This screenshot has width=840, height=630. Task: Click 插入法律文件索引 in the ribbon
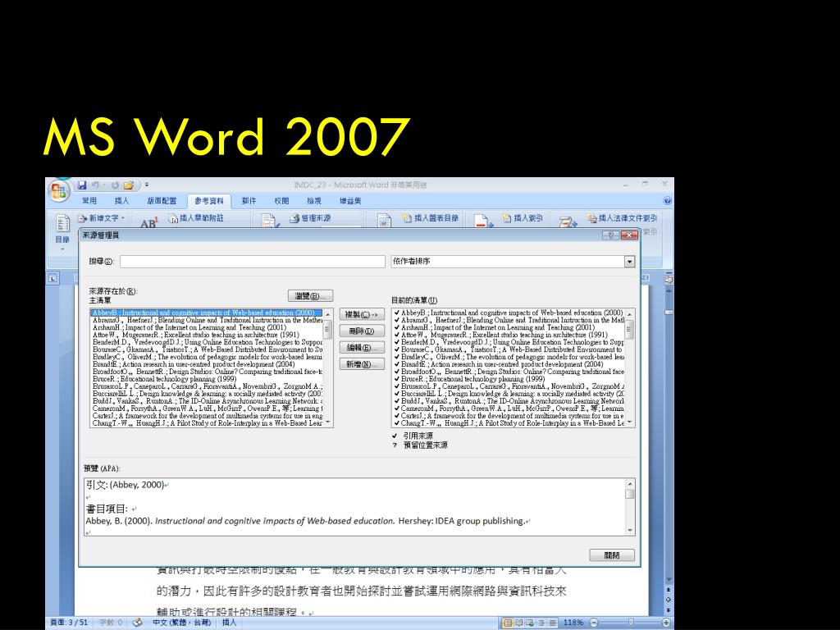click(622, 218)
